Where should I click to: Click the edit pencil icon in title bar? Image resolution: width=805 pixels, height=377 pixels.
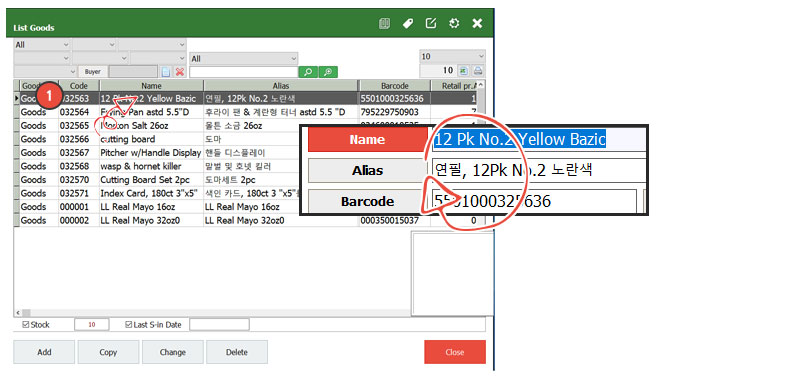coord(431,23)
